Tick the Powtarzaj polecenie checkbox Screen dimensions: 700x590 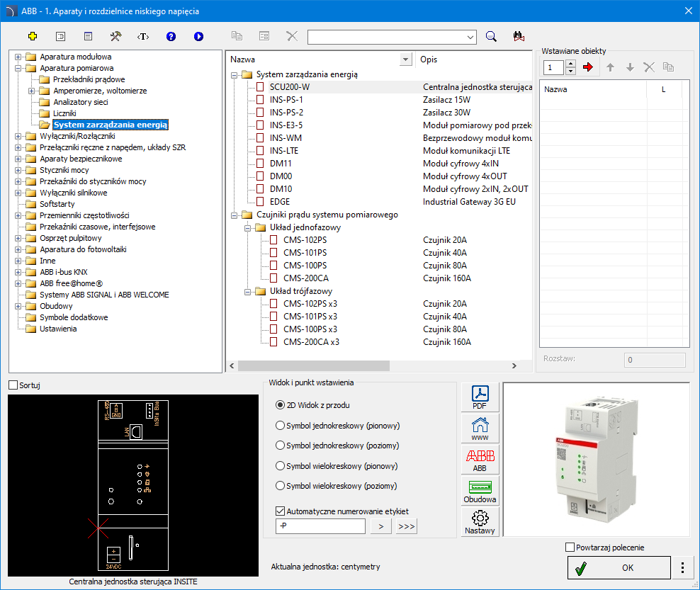click(x=570, y=548)
